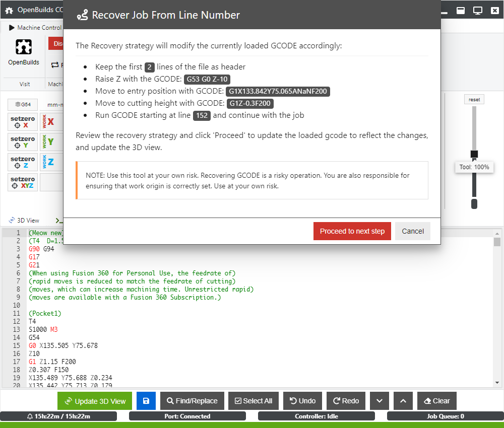The image size is (504, 428).
Task: Click the G1X133.842Y75.065 entry gcode badge
Action: coord(278,91)
